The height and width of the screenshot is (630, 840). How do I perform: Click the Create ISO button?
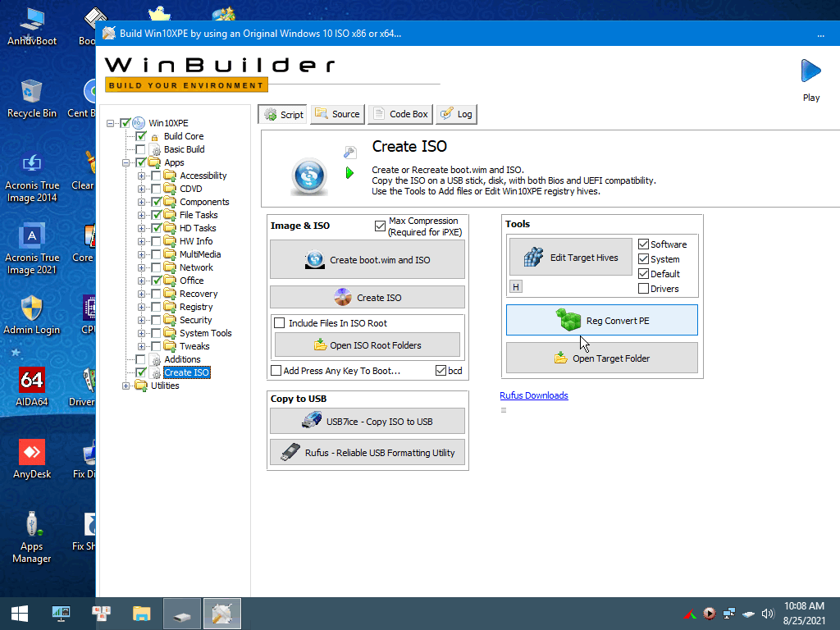(367, 297)
